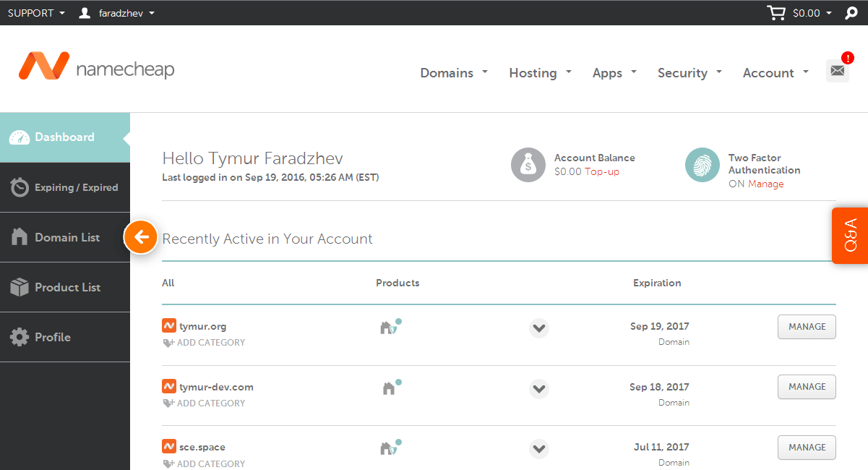Go to Expiring / Expired in sidebar
Screen dimensions: 868x470
pyautogui.click(x=65, y=187)
